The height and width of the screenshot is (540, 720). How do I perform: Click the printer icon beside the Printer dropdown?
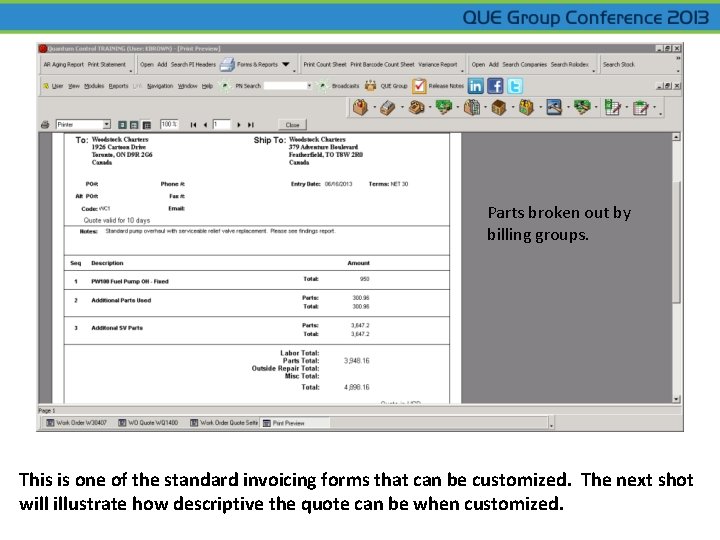45,124
